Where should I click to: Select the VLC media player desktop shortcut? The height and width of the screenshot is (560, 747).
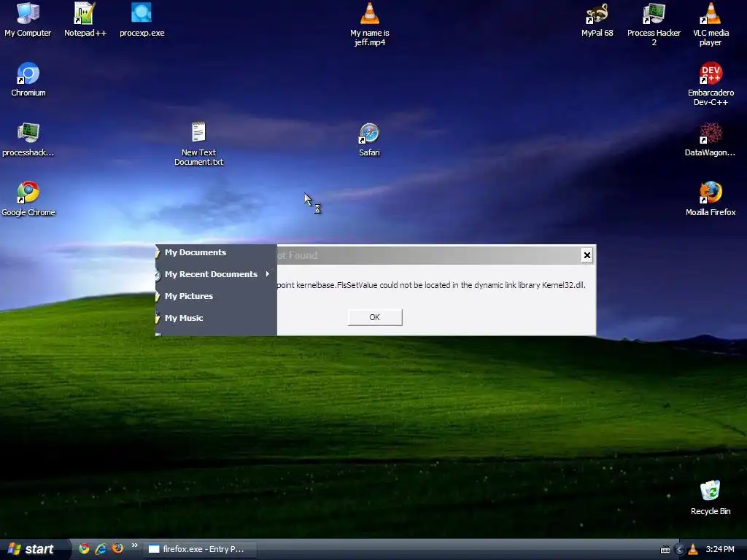pos(711,24)
